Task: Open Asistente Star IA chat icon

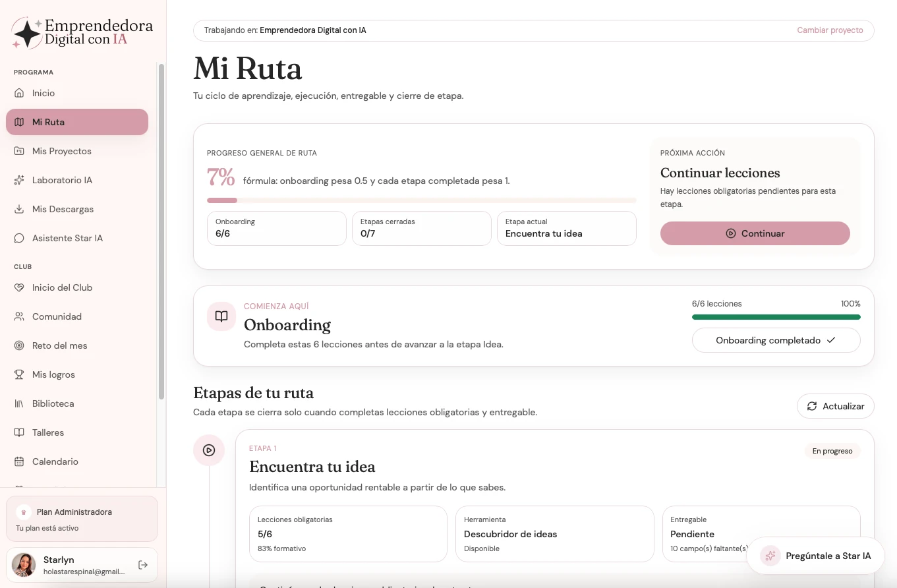Action: [19, 238]
